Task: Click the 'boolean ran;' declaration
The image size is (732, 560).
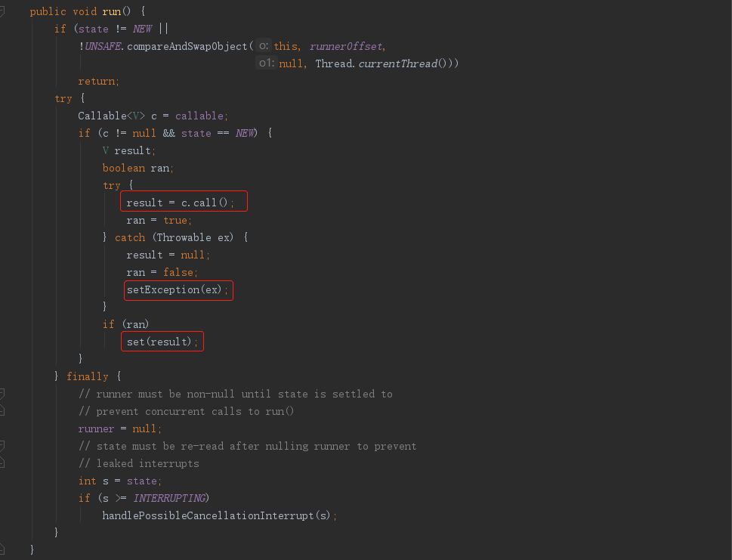Action: [x=137, y=168]
